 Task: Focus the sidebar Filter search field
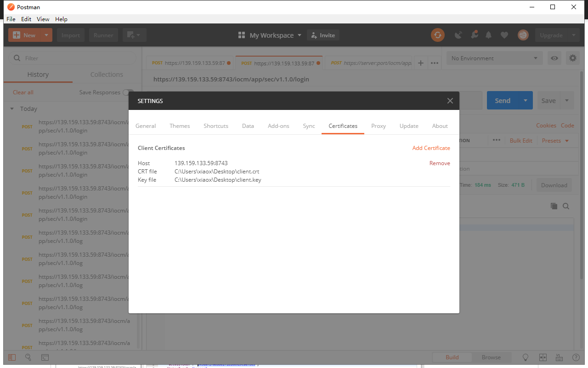(73, 58)
